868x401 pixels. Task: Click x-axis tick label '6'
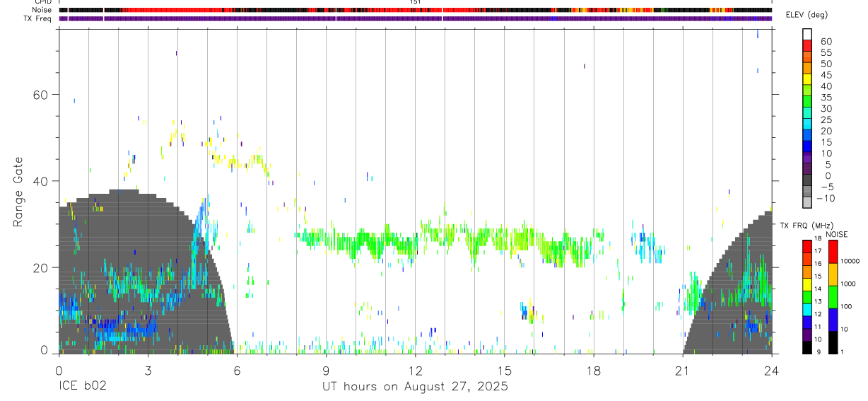pos(237,370)
